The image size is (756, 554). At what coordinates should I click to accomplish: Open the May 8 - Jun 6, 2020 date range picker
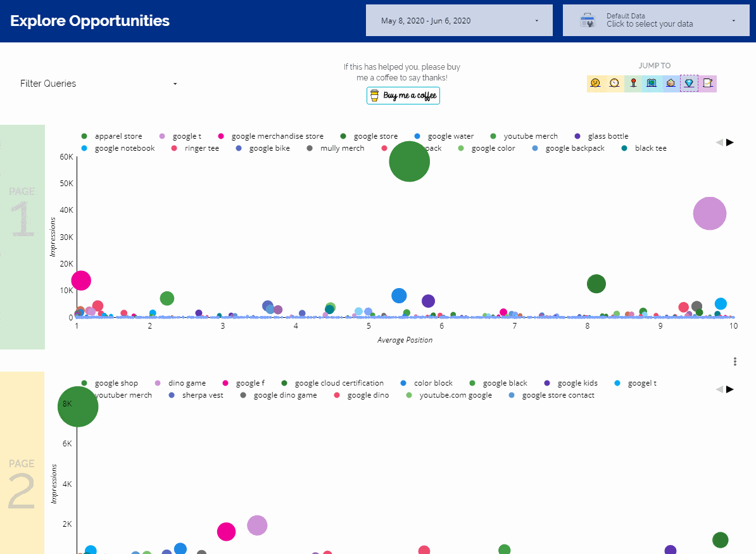[x=459, y=20]
